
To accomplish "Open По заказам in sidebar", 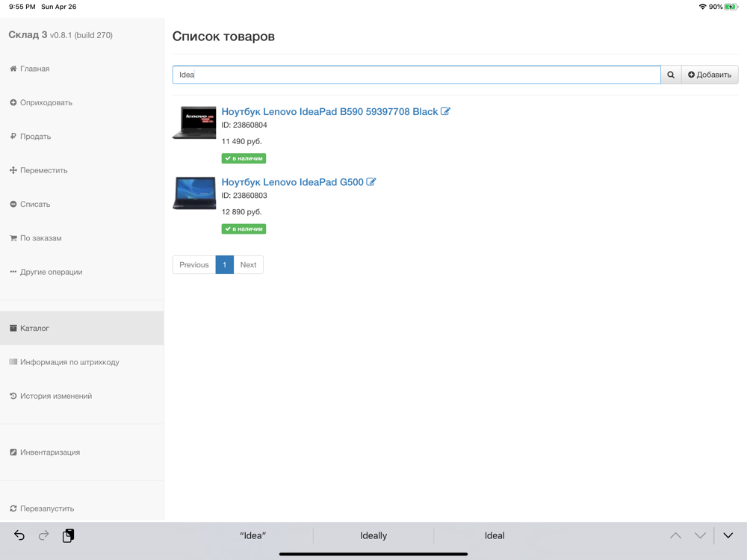I will [82, 238].
